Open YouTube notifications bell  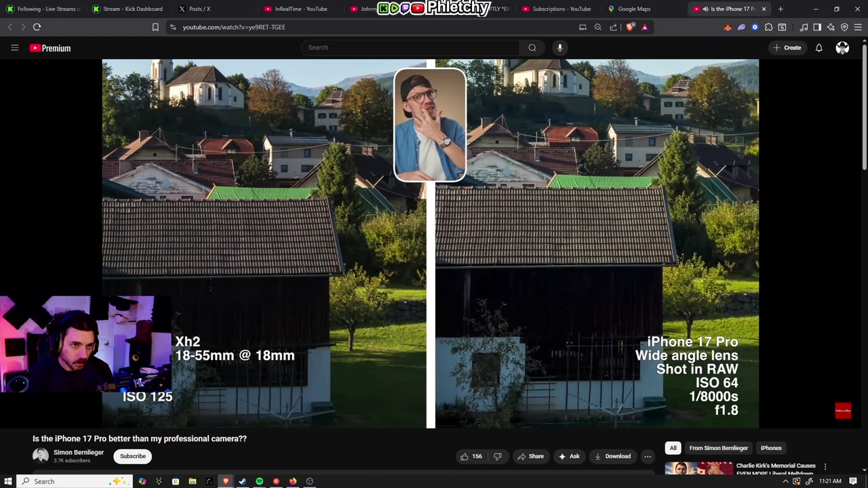coord(818,48)
